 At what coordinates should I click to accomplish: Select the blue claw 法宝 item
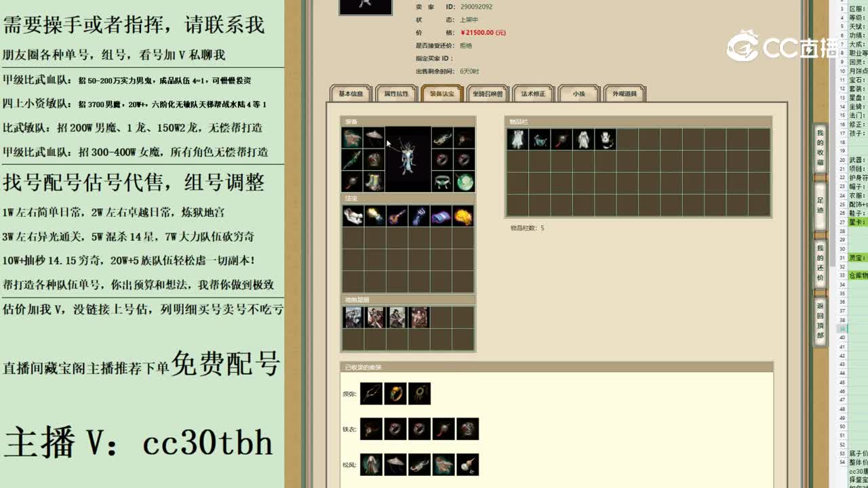418,216
